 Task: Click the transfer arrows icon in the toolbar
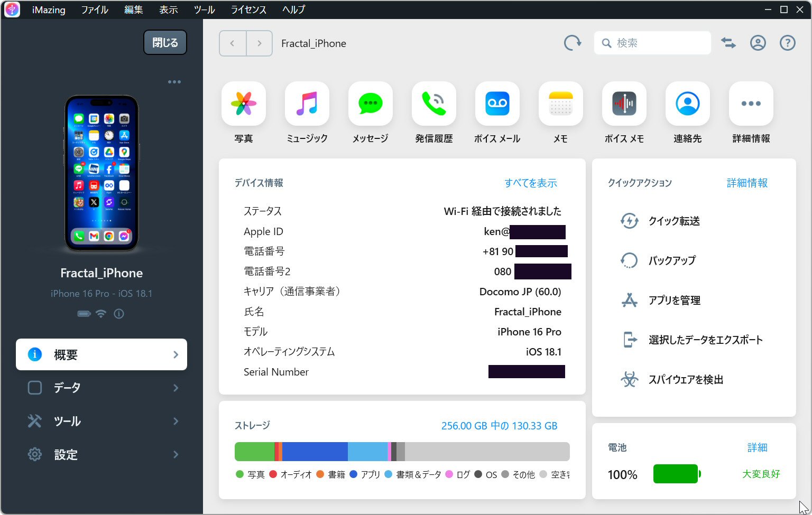pos(728,43)
